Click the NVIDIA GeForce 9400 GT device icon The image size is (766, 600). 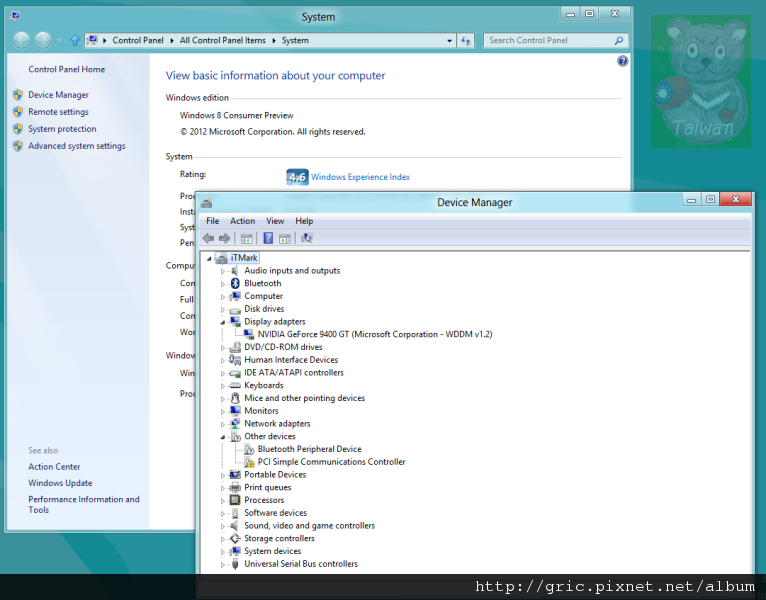[x=249, y=334]
